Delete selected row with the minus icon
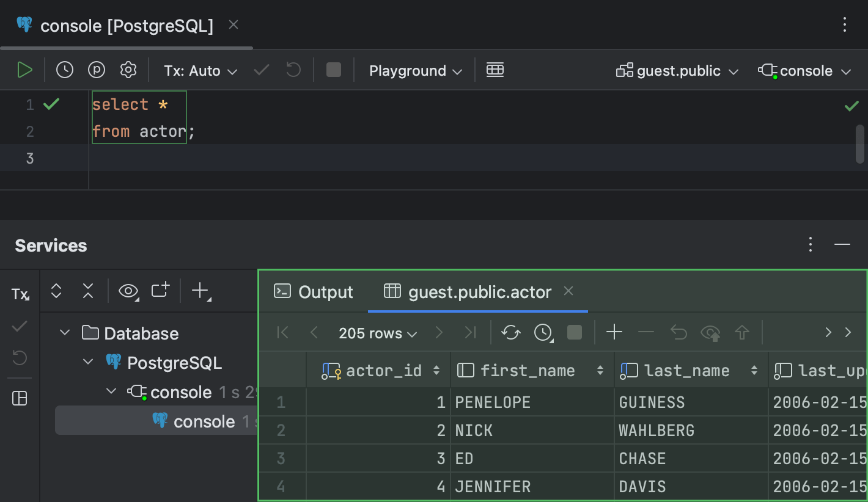Screen dimensions: 868x502 pos(646,333)
